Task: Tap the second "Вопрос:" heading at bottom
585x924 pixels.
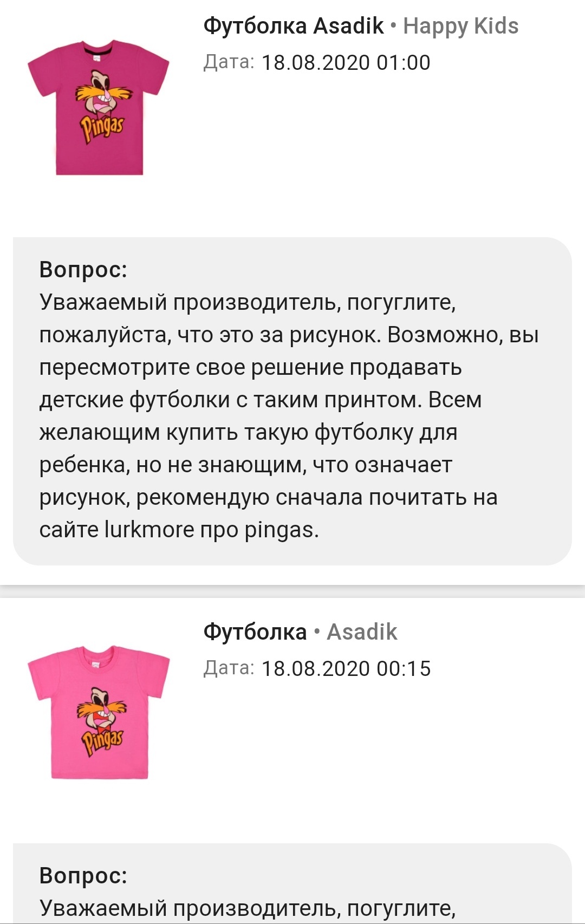Action: pos(83,875)
